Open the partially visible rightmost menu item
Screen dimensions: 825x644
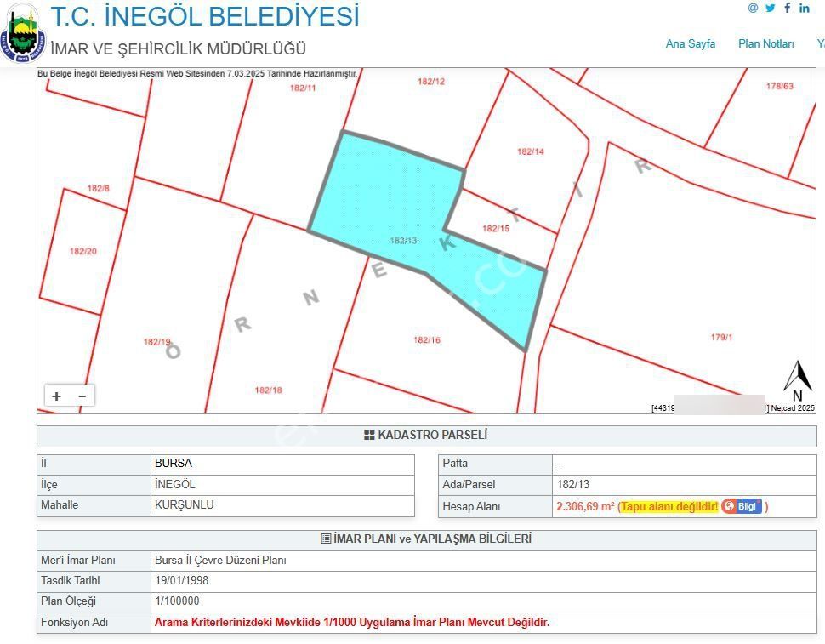click(x=820, y=43)
